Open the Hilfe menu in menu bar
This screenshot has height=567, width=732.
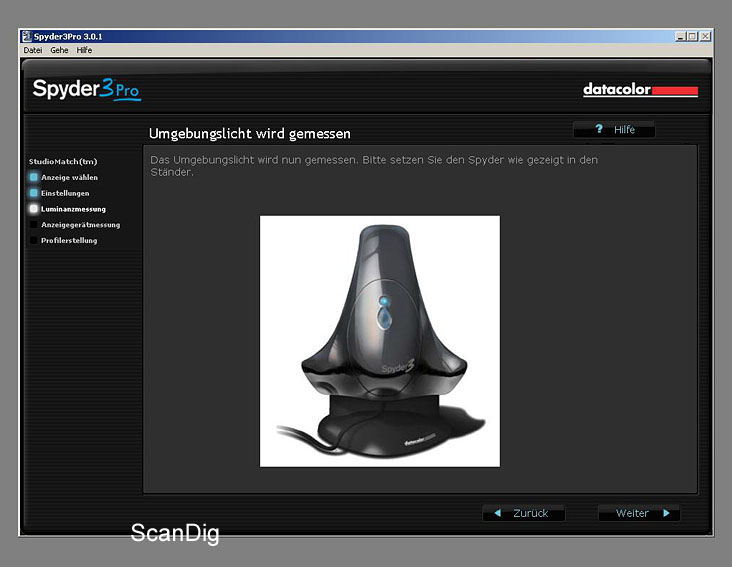(84, 50)
